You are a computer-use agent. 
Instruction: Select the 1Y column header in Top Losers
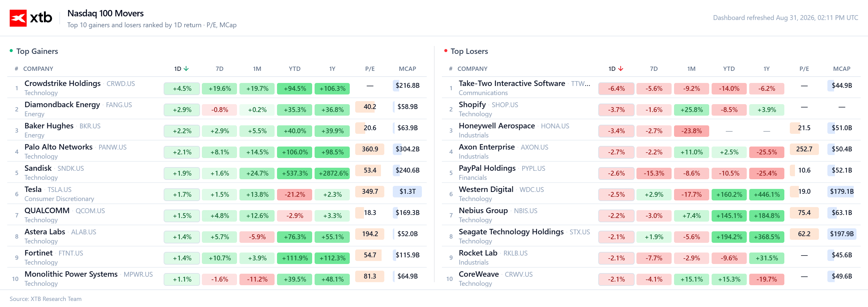766,69
